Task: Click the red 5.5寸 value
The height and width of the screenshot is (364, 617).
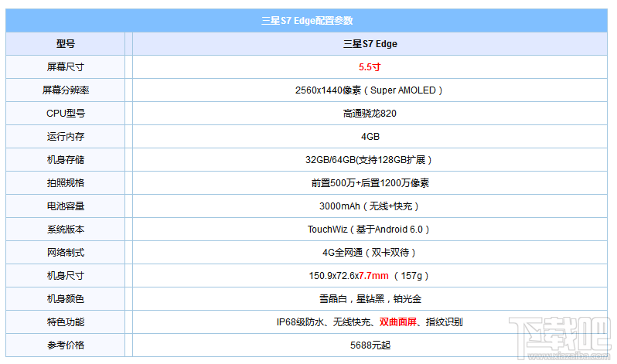Action: [x=370, y=67]
